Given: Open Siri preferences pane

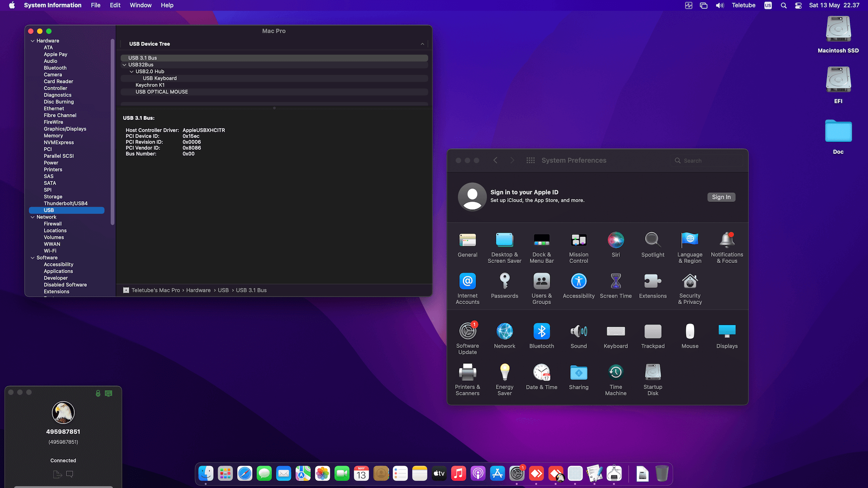Looking at the screenshot, I should tap(616, 245).
